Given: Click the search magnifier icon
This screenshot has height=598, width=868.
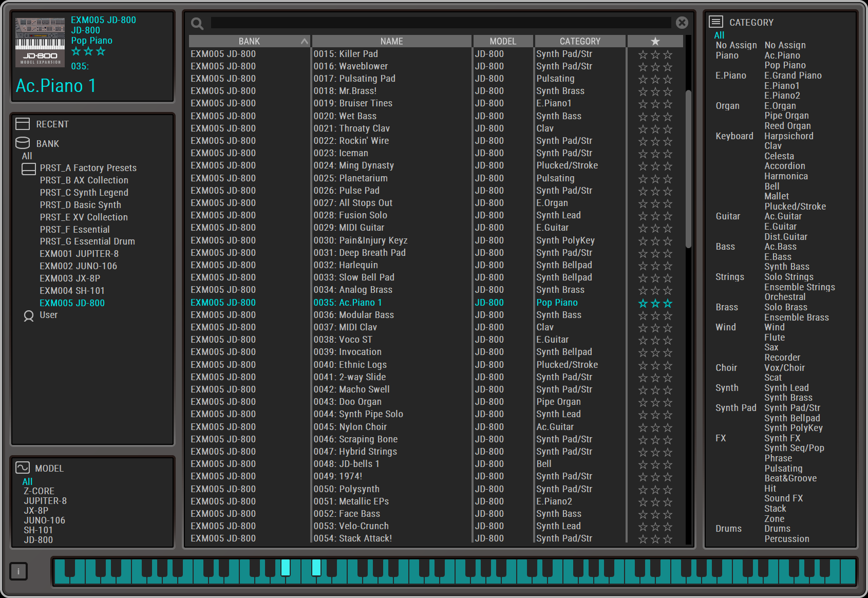Looking at the screenshot, I should coord(197,23).
